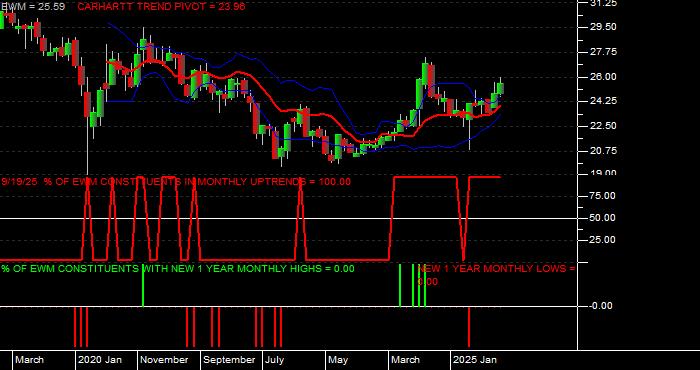Click the single green new-highs bar above November
The height and width of the screenshot is (370, 700).
143,285
